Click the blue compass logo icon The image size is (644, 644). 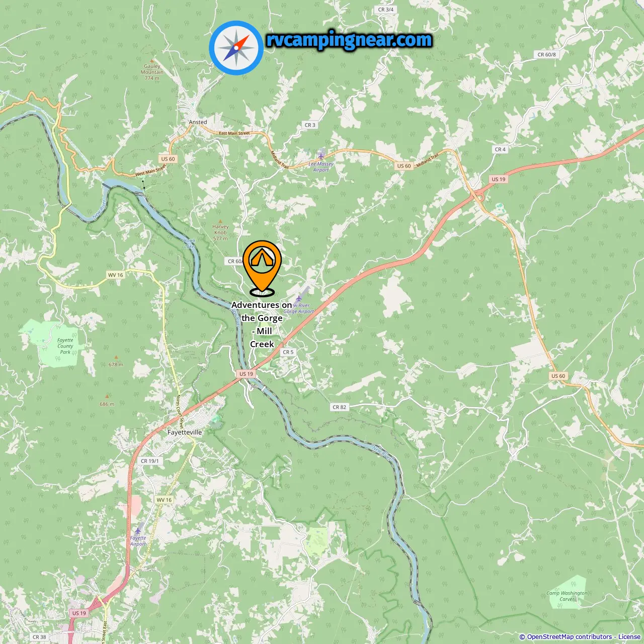[x=236, y=48]
